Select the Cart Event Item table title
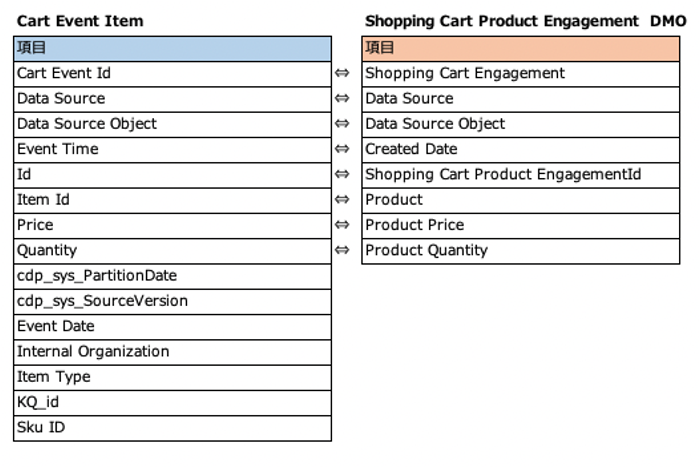 80,20
